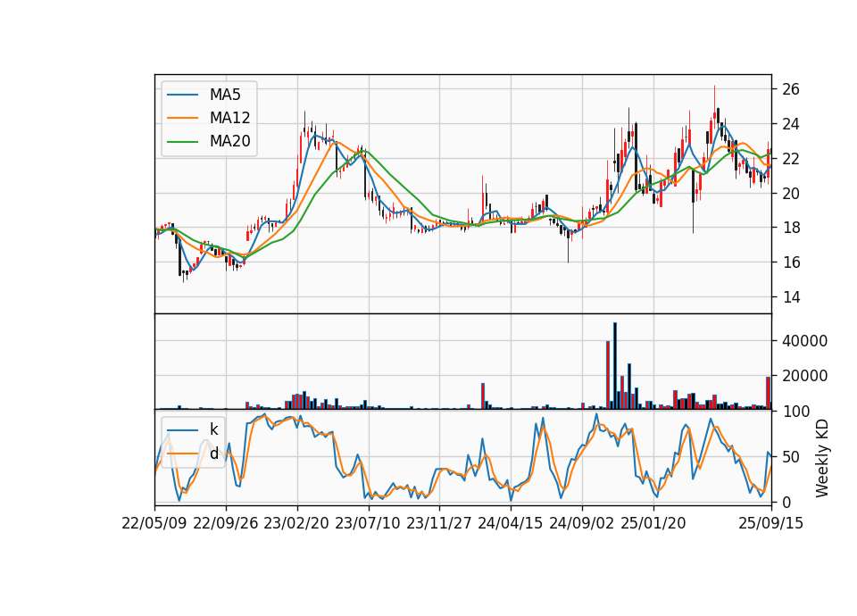Click the MA12 legend label
The height and width of the screenshot is (616, 857).
[229, 118]
